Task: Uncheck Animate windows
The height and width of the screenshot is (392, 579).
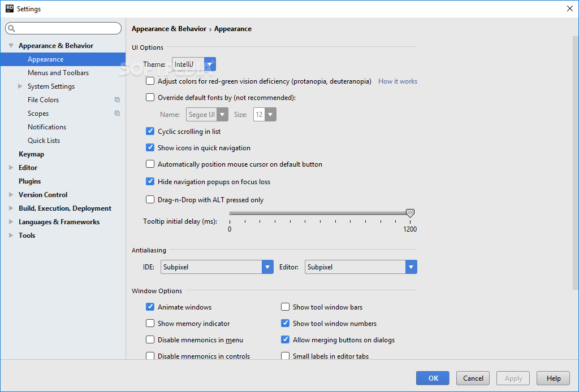Action: click(150, 307)
